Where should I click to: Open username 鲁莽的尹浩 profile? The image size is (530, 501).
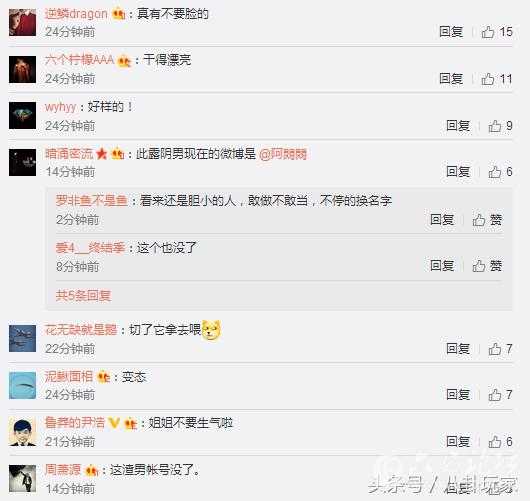[x=75, y=423]
